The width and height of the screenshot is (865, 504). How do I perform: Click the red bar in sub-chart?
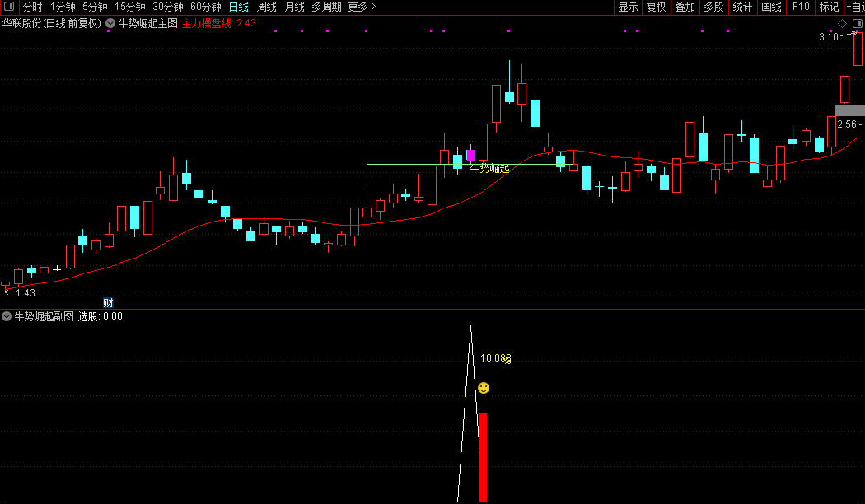(484, 458)
